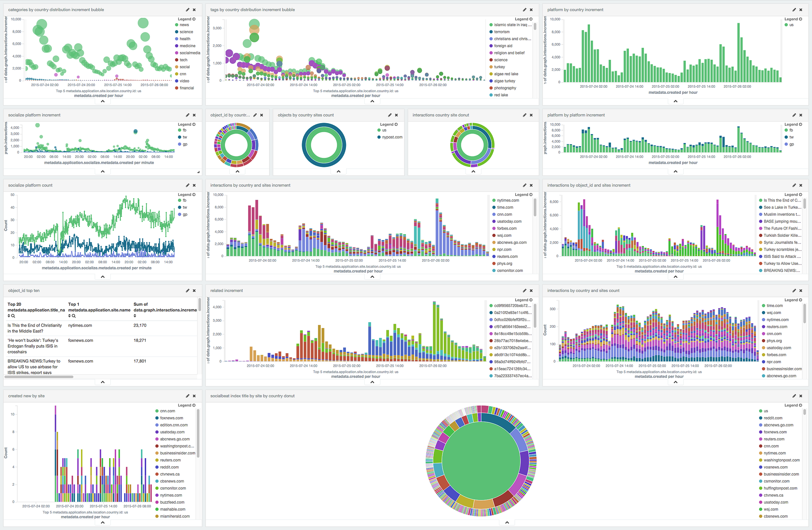The width and height of the screenshot is (812, 530).
Task: Select 'terrorism' legend entry in tags panel
Action: coord(501,32)
